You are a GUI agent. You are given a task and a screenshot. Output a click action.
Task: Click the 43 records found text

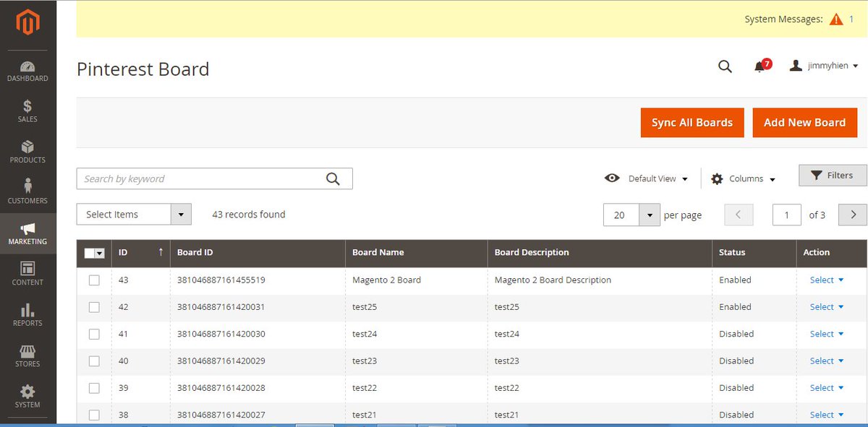pos(249,215)
